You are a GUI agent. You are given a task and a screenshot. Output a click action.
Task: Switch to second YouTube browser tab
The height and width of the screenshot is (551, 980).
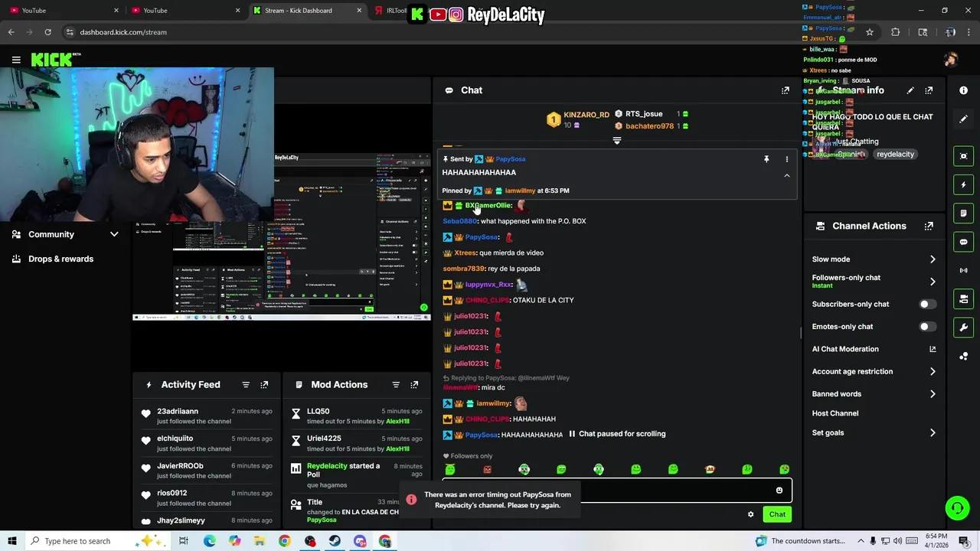(x=184, y=11)
